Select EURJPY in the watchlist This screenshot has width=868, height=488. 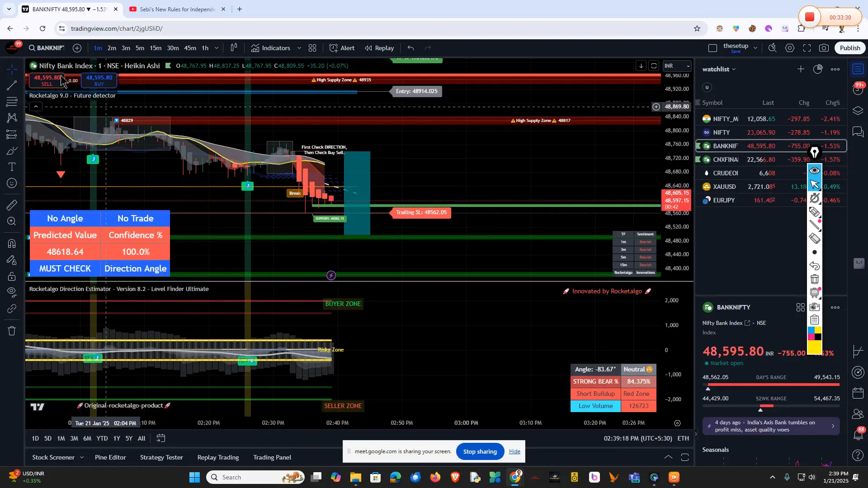(771, 200)
